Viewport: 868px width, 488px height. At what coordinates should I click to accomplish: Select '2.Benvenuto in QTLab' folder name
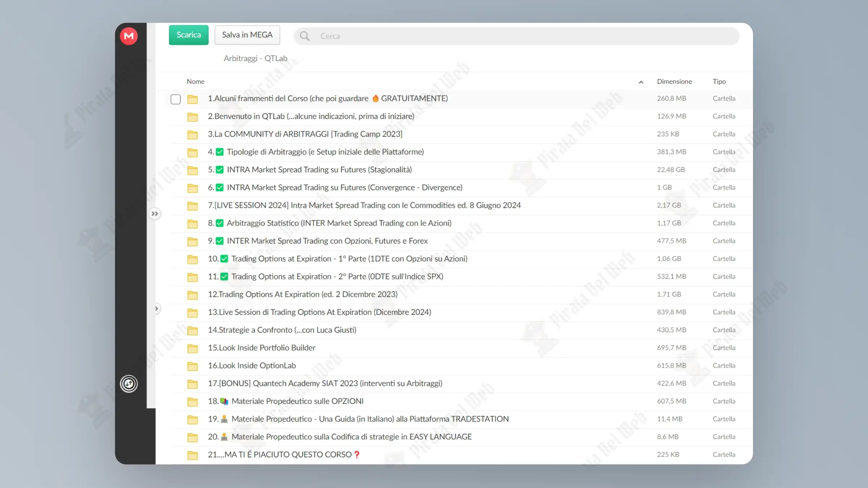[311, 116]
